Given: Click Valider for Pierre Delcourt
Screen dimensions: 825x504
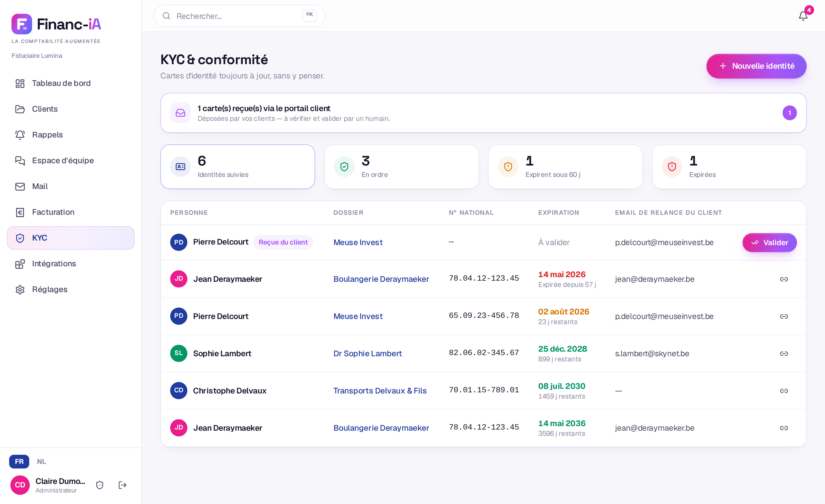Looking at the screenshot, I should pos(769,243).
